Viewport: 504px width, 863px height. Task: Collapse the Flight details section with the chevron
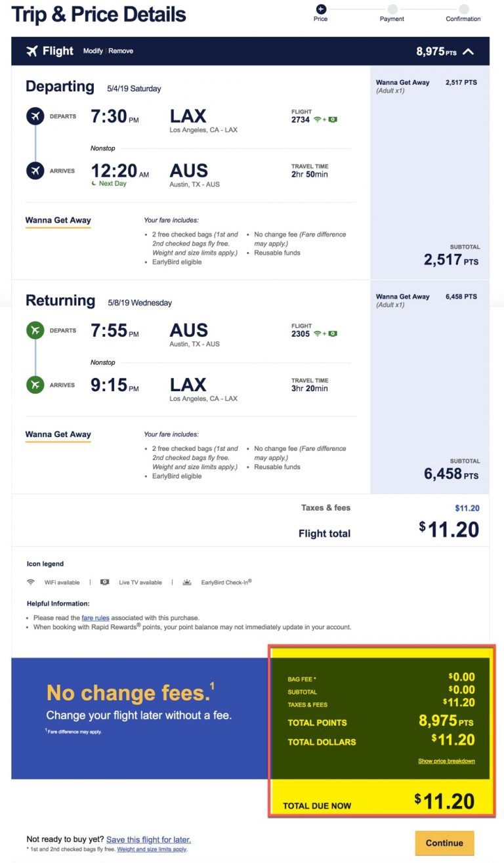tap(469, 51)
